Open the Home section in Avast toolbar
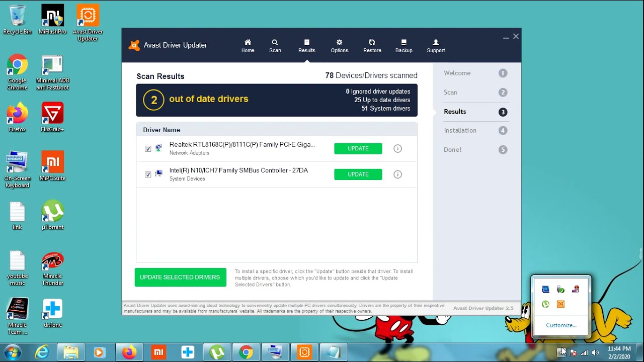Image resolution: width=644 pixels, height=362 pixels. pyautogui.click(x=248, y=46)
